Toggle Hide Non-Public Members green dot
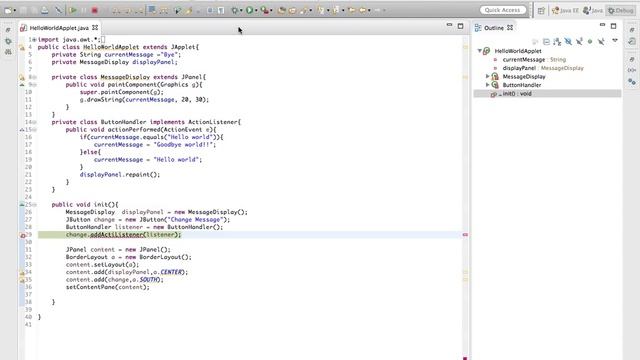 point(590,41)
